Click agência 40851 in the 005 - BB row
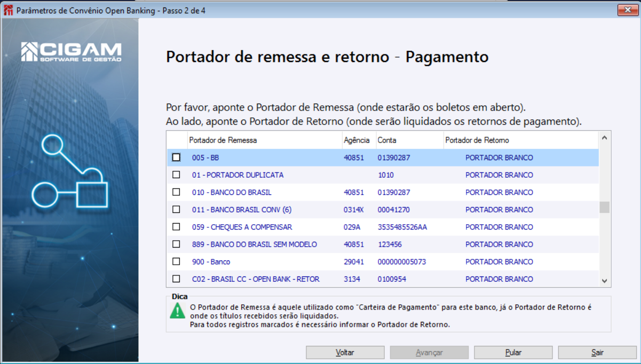The width and height of the screenshot is (641, 364). [x=354, y=158]
